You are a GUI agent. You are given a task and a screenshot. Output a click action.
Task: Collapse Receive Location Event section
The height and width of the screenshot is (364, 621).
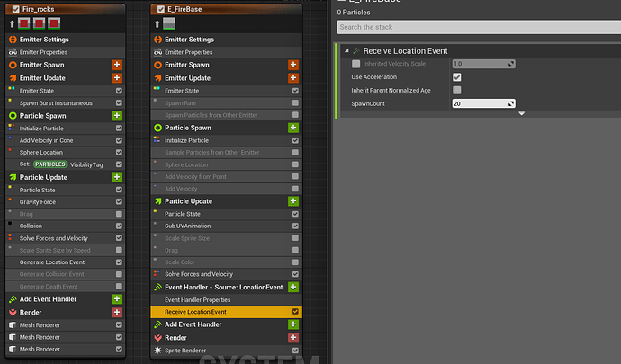click(x=346, y=51)
